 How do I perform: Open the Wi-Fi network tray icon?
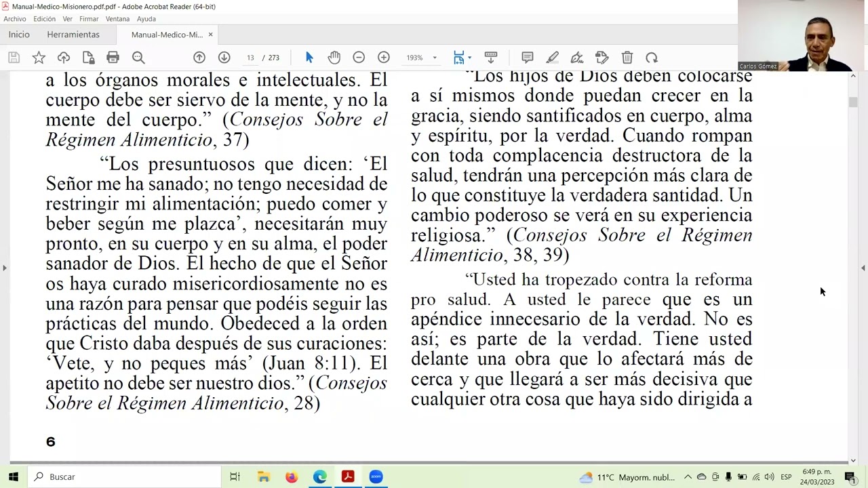click(756, 477)
